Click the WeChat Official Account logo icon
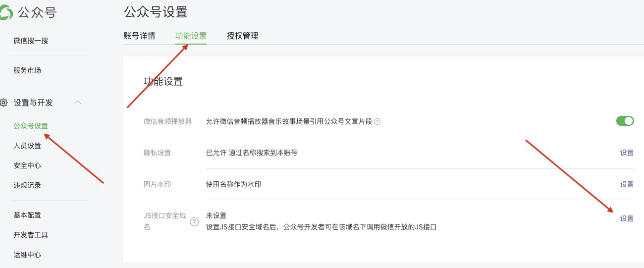Image resolution: width=644 pixels, height=268 pixels. pos(6,12)
